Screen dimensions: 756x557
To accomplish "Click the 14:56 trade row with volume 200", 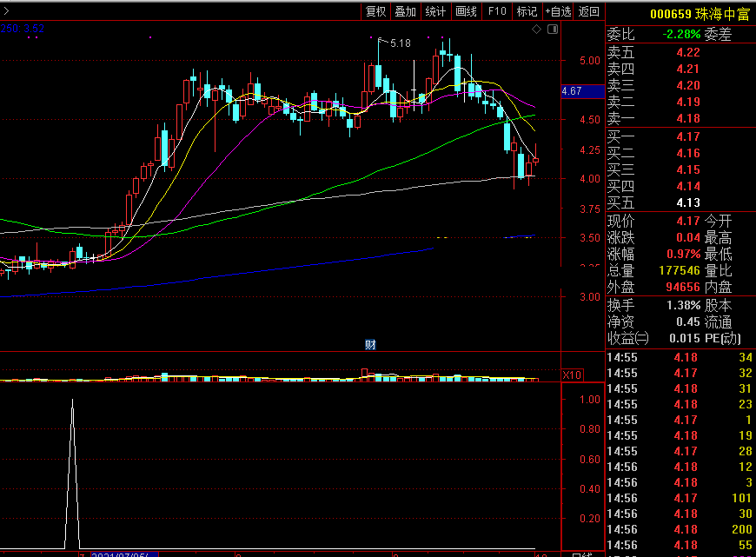I will point(680,529).
